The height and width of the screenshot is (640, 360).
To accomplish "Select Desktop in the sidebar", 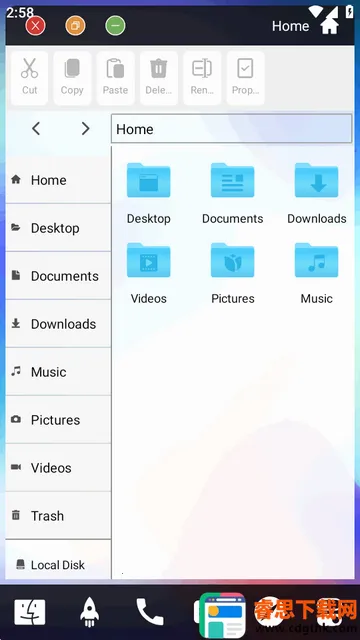I will 58,228.
